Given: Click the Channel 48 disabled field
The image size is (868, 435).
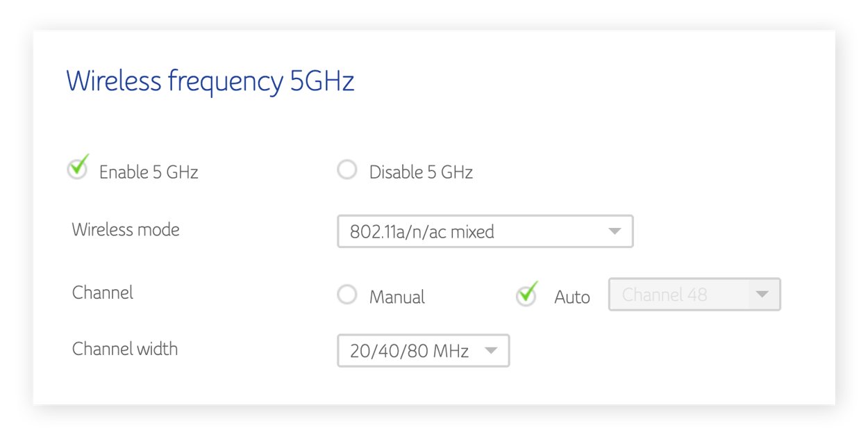Looking at the screenshot, I should pyautogui.click(x=667, y=295).
